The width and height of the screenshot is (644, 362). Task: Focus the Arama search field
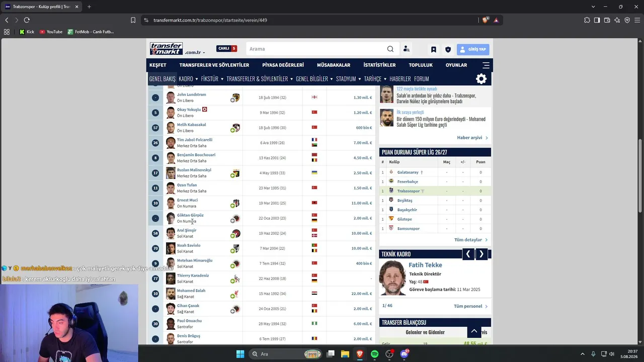316,49
